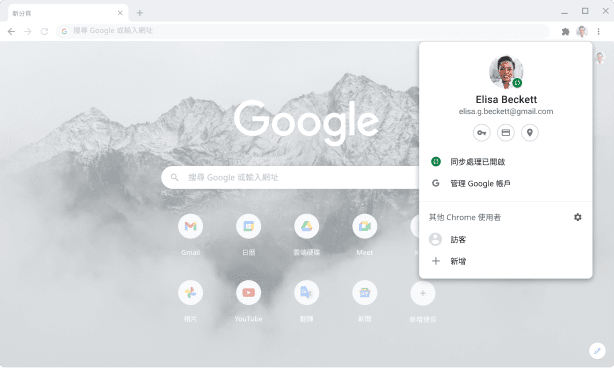Click the Elisa Beckett name text

pyautogui.click(x=506, y=99)
